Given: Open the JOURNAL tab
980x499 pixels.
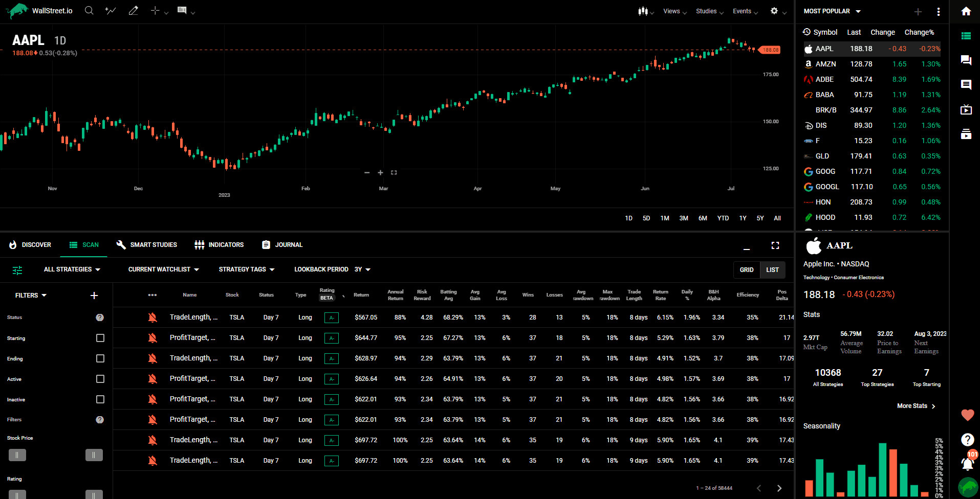Looking at the screenshot, I should 282,245.
